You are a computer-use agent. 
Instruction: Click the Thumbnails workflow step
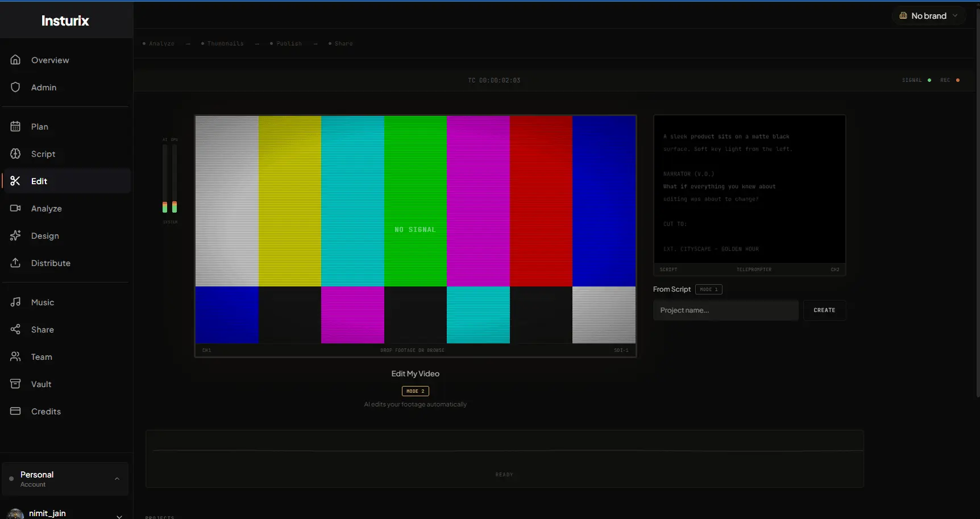pyautogui.click(x=222, y=43)
